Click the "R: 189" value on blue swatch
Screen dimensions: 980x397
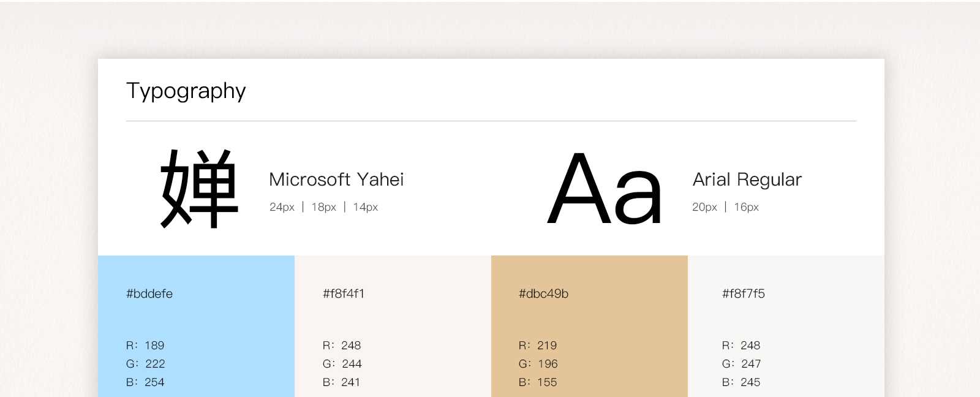(145, 346)
